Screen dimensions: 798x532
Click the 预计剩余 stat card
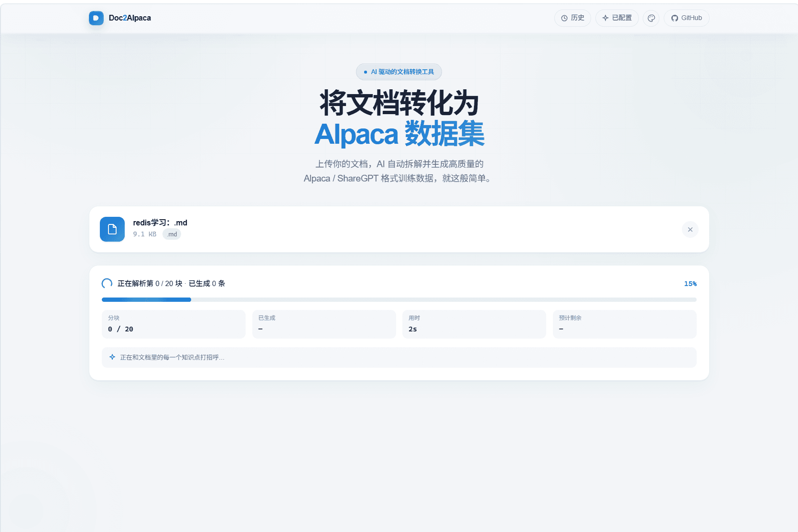(x=625, y=324)
